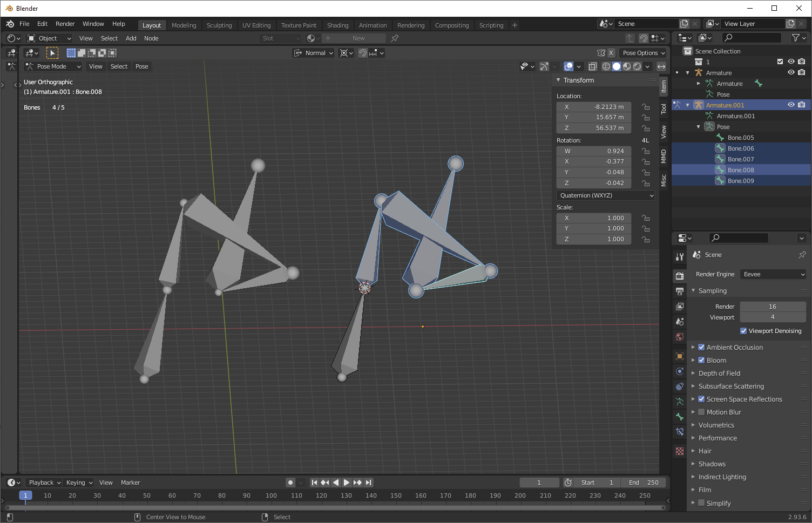Open the Bone properties tab icon
Viewport: 812px width, 523px height.
tap(680, 416)
